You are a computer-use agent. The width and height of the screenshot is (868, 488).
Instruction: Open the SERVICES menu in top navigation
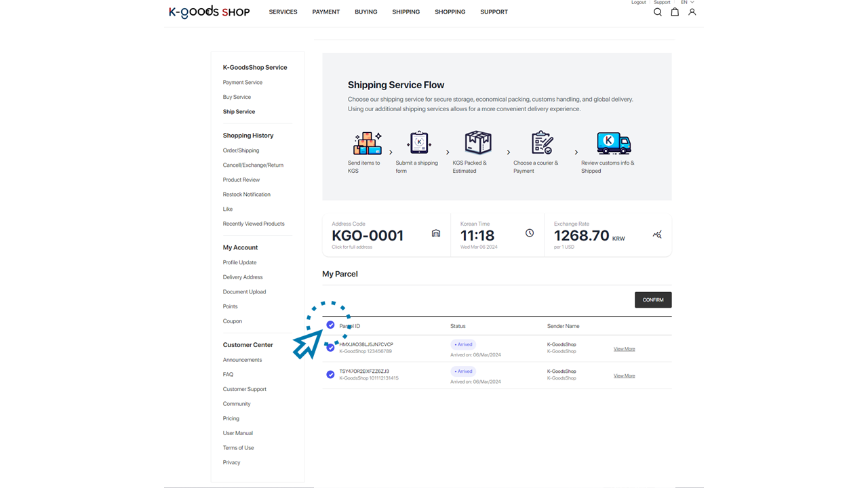click(283, 12)
